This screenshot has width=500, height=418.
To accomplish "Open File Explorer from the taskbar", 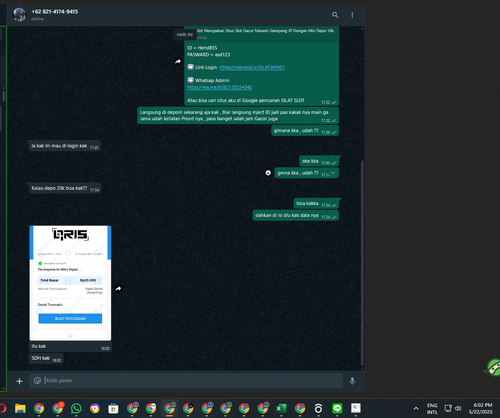I will pos(20,408).
